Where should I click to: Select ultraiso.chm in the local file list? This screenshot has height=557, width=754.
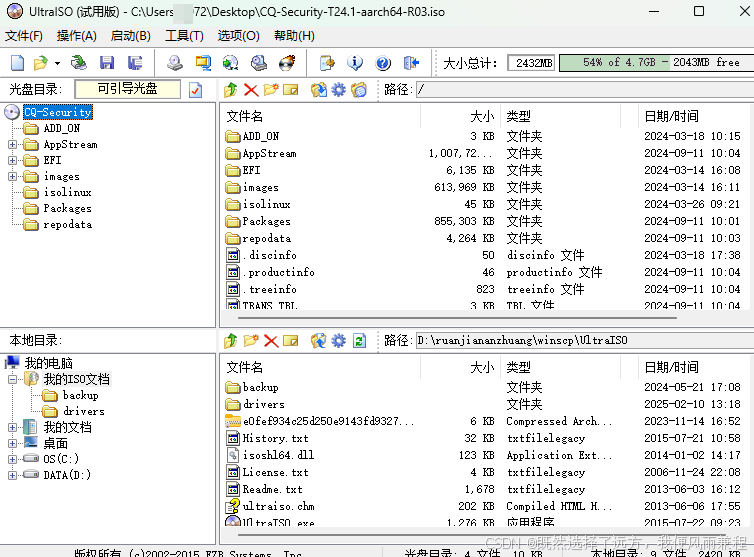click(x=278, y=506)
